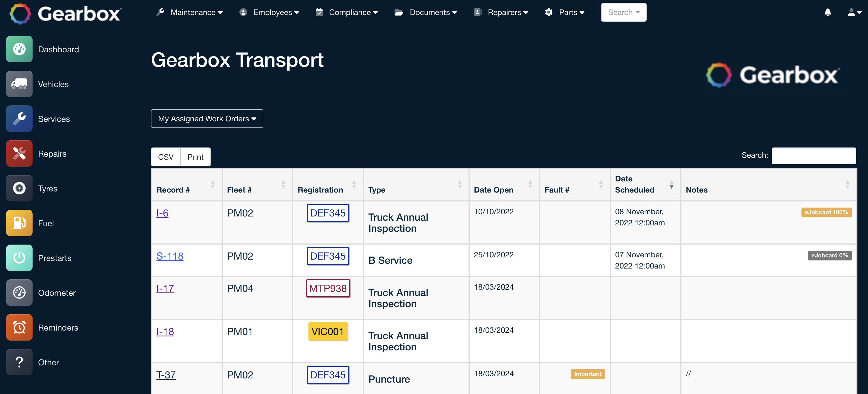The height and width of the screenshot is (394, 868).
Task: Open the Dashboard sidebar icon
Action: (19, 49)
